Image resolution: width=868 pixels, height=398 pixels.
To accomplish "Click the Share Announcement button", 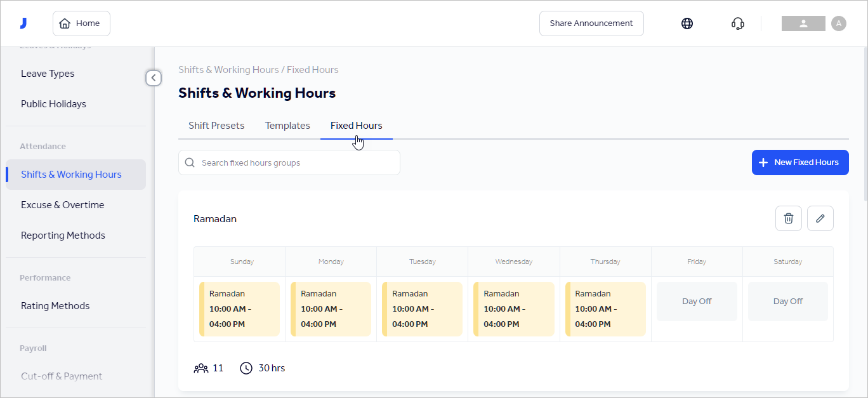I will point(591,23).
